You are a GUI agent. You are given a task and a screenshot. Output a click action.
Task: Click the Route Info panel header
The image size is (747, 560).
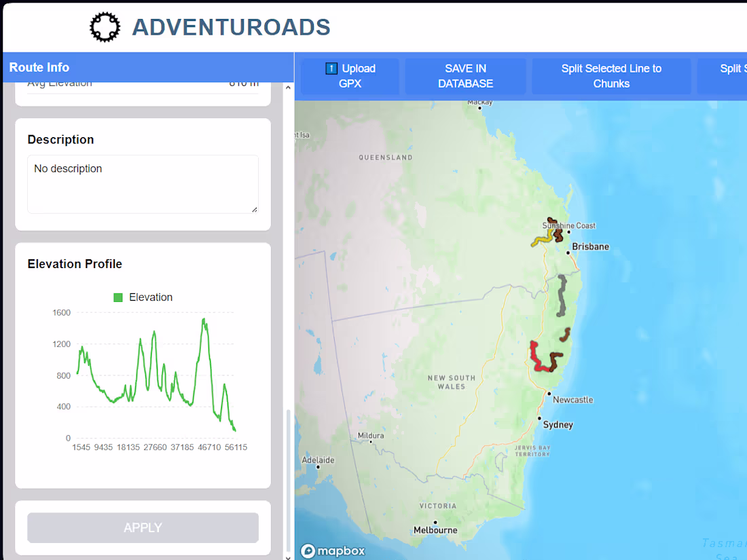point(39,67)
